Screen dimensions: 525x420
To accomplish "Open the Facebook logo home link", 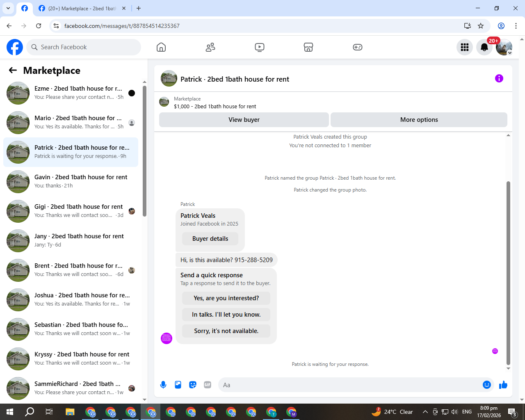I will (x=15, y=47).
